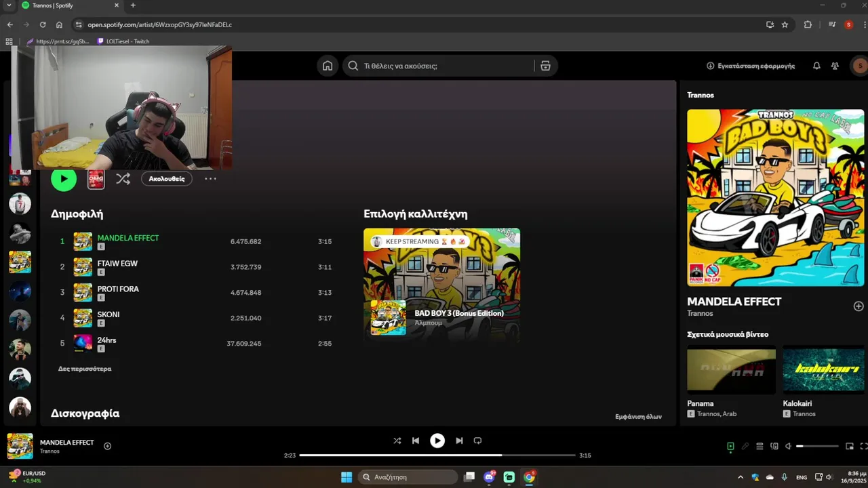Open the mini player icon
868x488 pixels.
coord(850,446)
